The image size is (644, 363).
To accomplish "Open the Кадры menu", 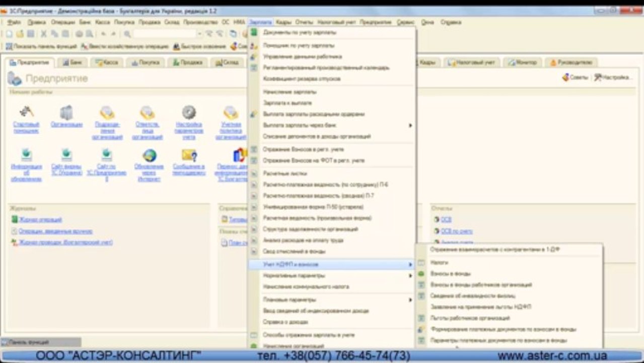I will (283, 22).
